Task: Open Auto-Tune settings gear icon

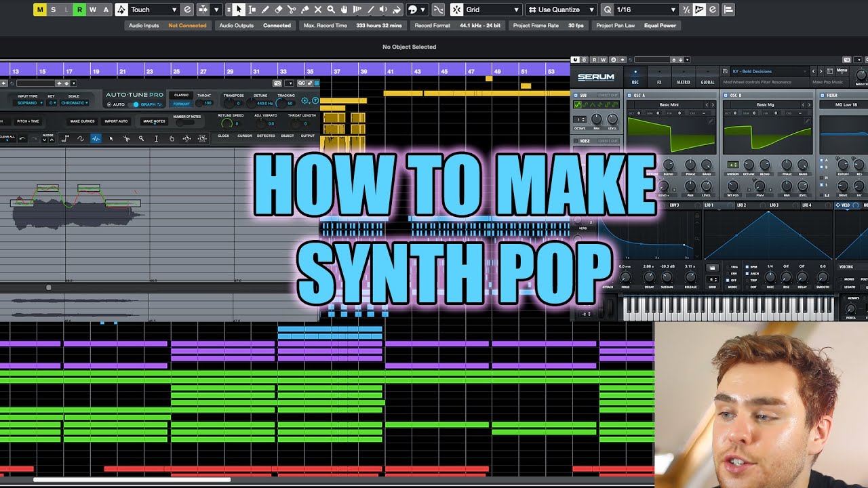Action: point(304,100)
